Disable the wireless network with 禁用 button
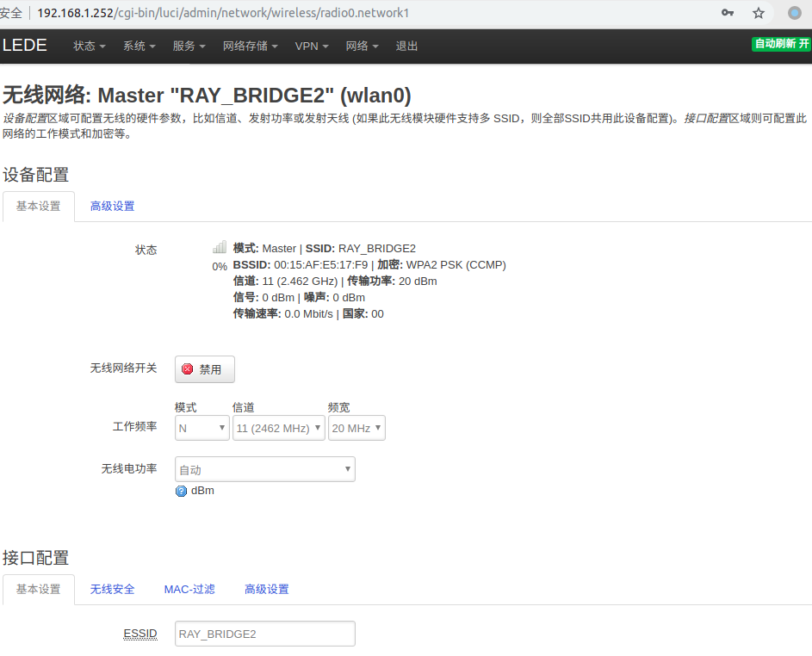Screen dimensions: 812x656 tap(205, 369)
